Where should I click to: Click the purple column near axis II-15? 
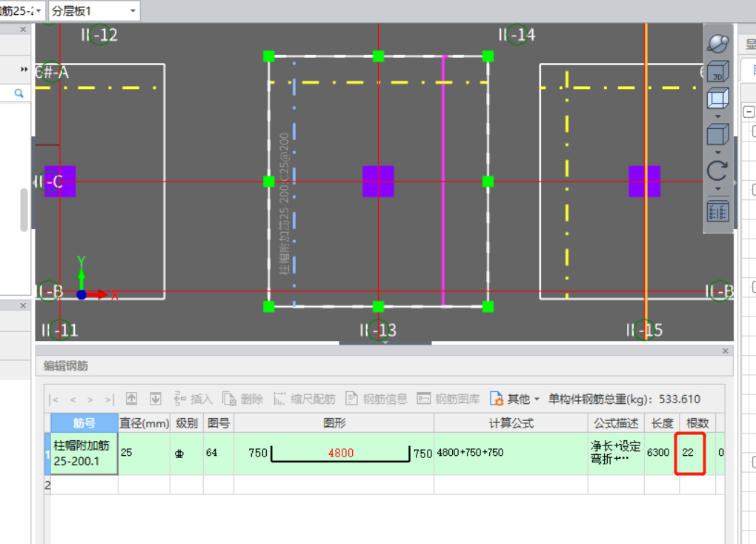point(645,182)
